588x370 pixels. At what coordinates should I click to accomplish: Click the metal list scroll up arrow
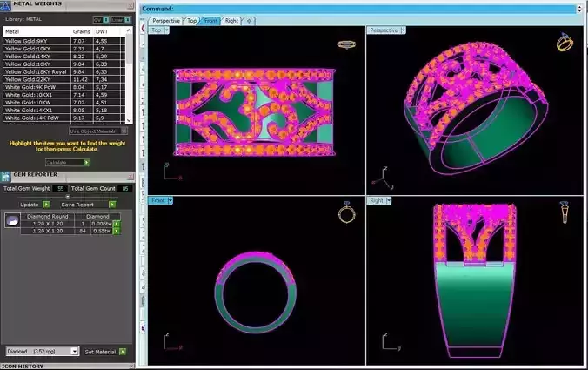coord(129,30)
